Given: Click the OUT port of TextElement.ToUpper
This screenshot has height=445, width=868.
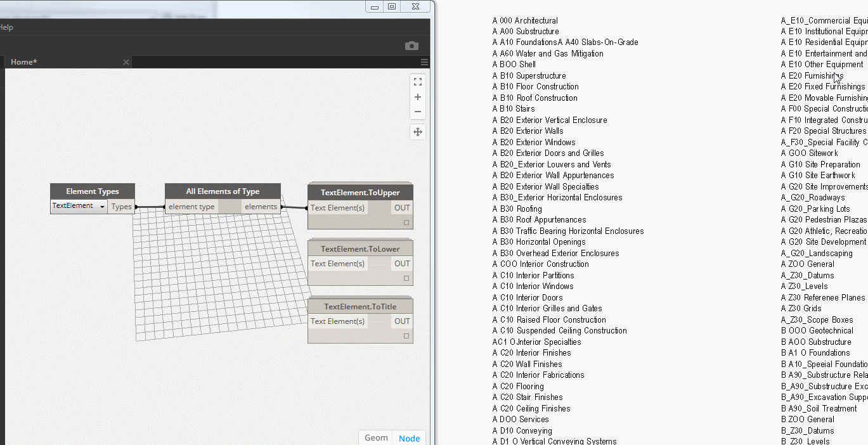Looking at the screenshot, I should click(401, 207).
